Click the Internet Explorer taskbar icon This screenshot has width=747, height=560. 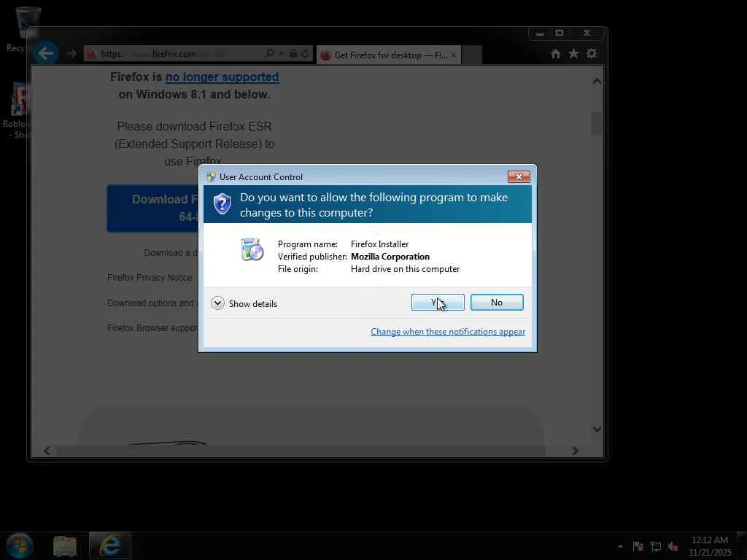tap(110, 545)
